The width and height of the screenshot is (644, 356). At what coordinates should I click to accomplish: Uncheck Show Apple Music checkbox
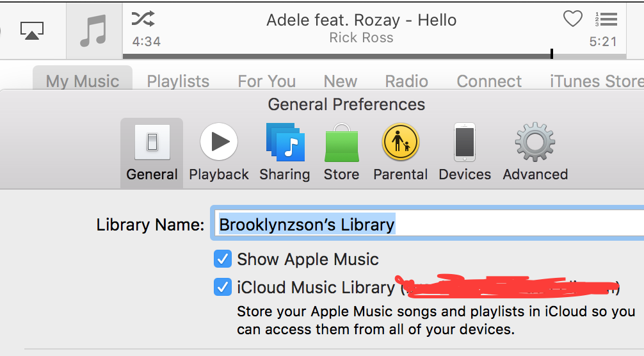tap(223, 259)
